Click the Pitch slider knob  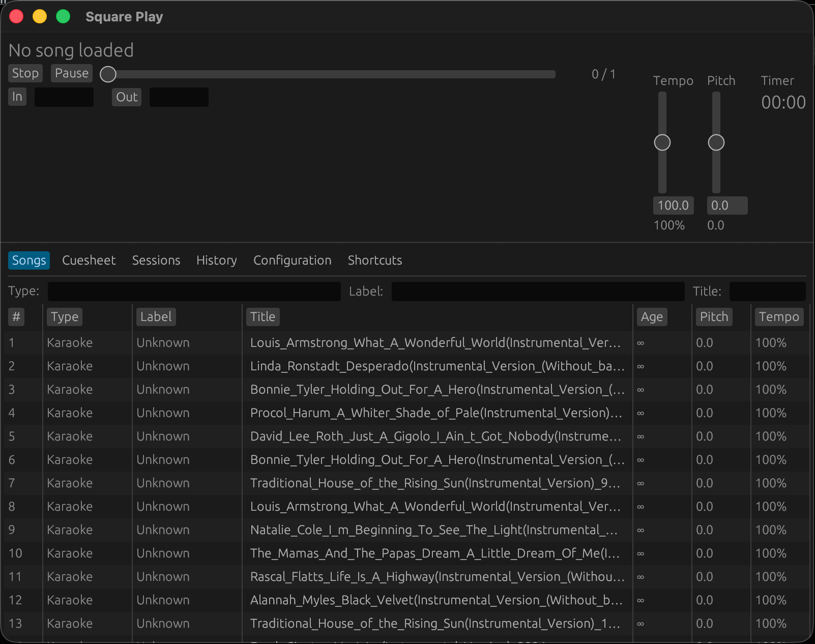point(716,142)
